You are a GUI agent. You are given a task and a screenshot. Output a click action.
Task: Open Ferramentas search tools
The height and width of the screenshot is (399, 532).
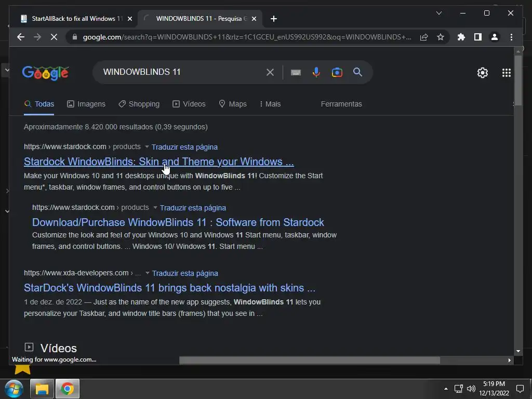tap(341, 104)
